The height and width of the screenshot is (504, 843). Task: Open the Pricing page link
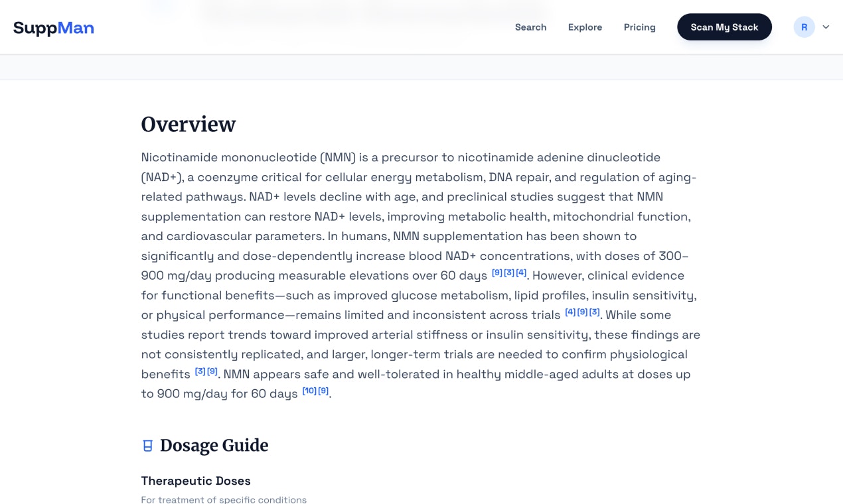[x=639, y=27]
